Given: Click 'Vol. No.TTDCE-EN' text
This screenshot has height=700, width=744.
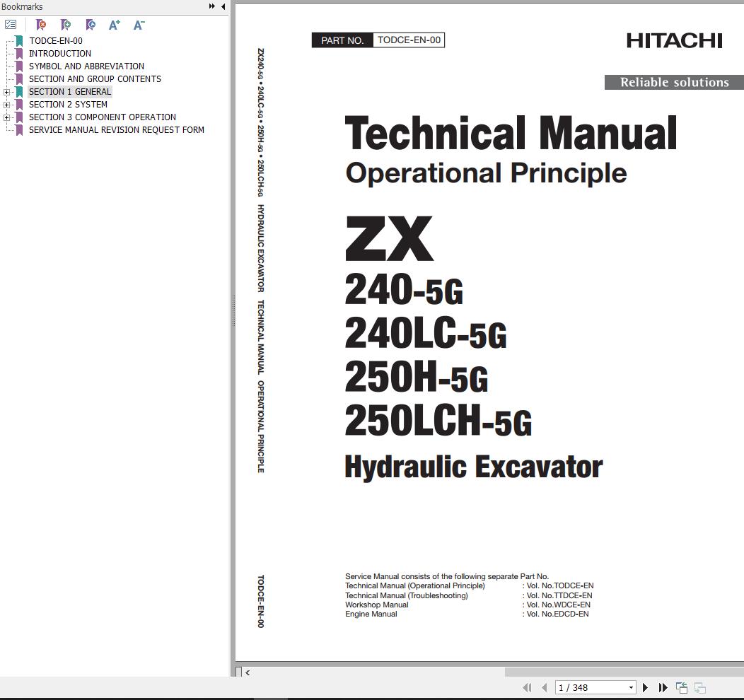Looking at the screenshot, I should click(559, 595).
